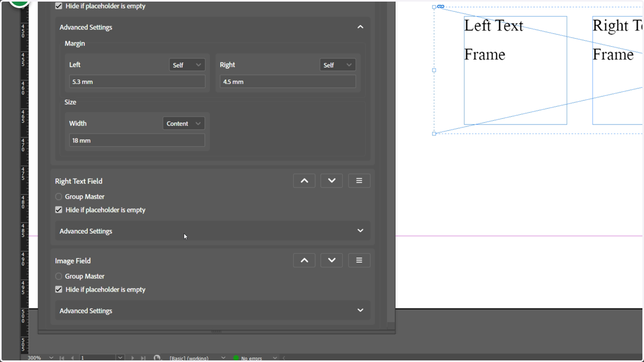
Task: Toggle top Hide if placeholder is empty checkbox
Action: [x=58, y=6]
